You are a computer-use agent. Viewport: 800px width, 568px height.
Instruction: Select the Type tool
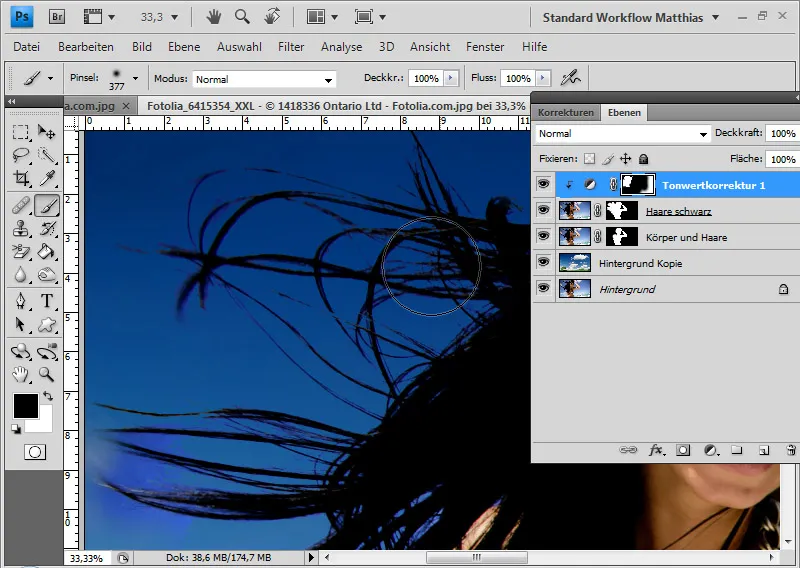click(x=47, y=301)
